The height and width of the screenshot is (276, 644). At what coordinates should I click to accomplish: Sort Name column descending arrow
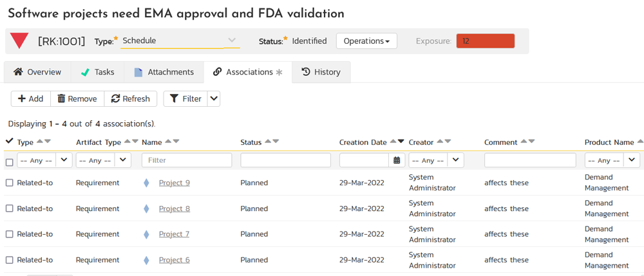(176, 142)
